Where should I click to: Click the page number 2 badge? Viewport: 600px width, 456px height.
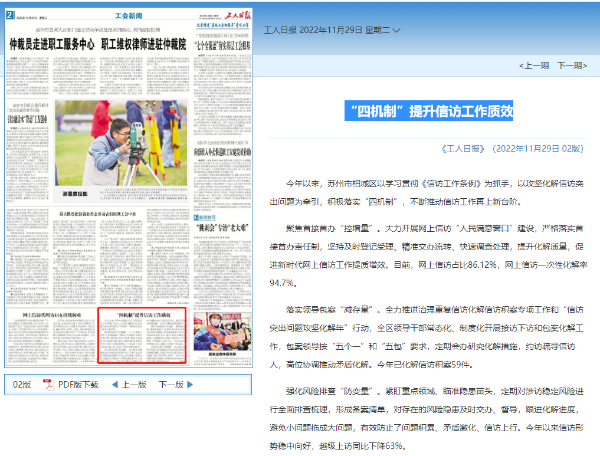(x=9, y=13)
